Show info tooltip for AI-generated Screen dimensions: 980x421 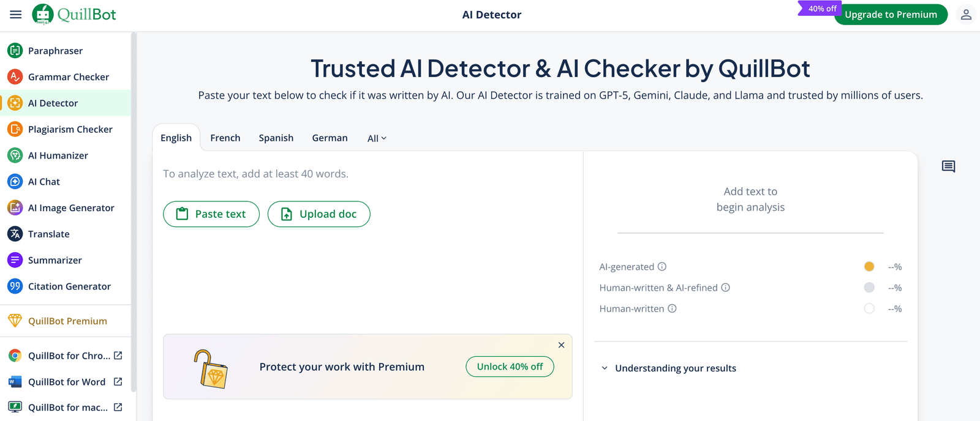coord(662,267)
